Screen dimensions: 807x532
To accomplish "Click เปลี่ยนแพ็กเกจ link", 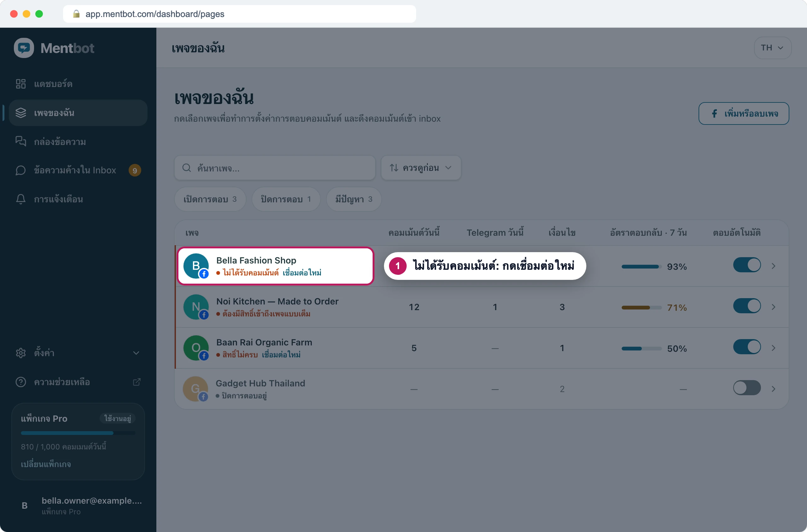I will click(46, 465).
